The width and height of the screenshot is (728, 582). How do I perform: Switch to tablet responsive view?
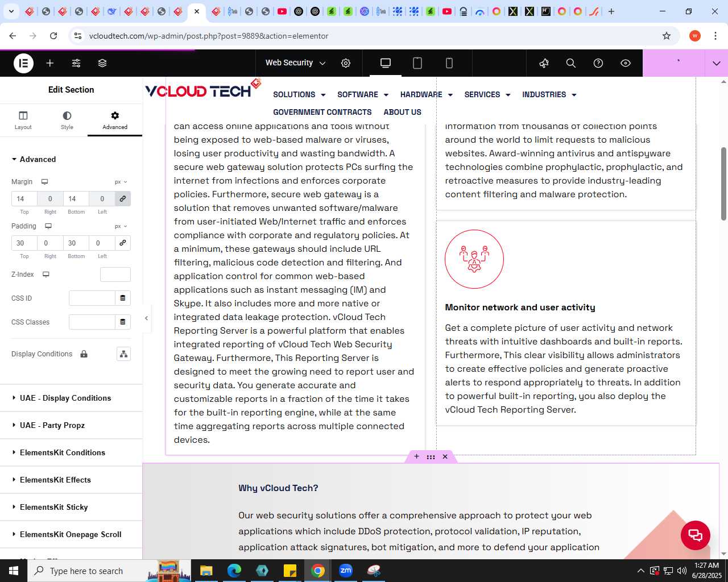(417, 63)
